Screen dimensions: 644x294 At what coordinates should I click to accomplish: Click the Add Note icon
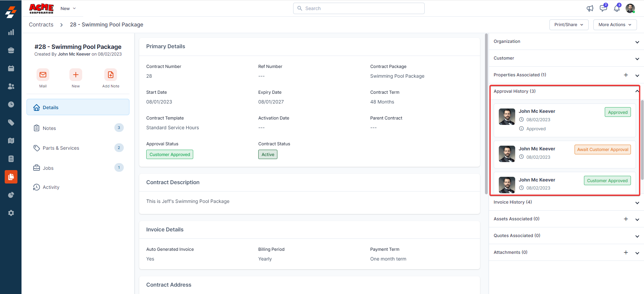(x=111, y=75)
